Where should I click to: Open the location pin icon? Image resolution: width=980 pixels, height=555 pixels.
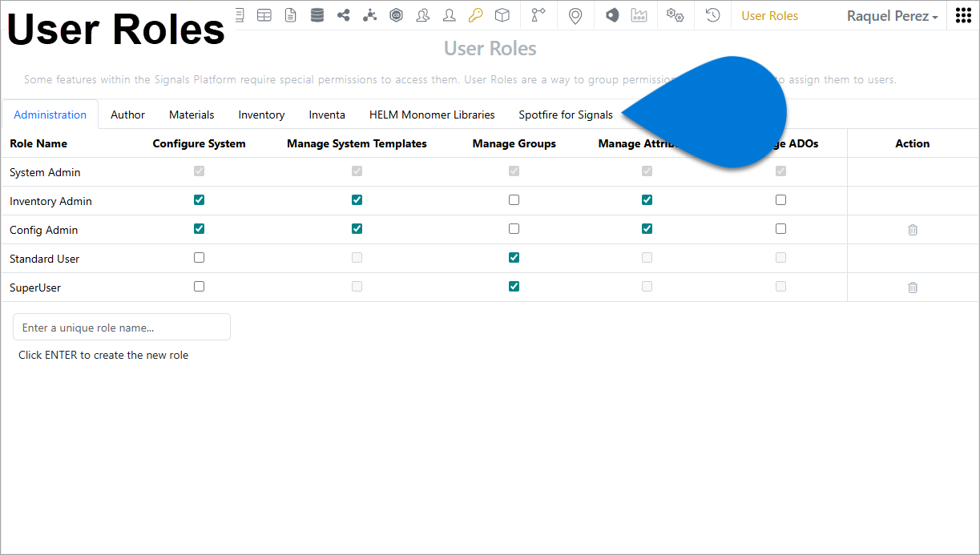tap(575, 16)
